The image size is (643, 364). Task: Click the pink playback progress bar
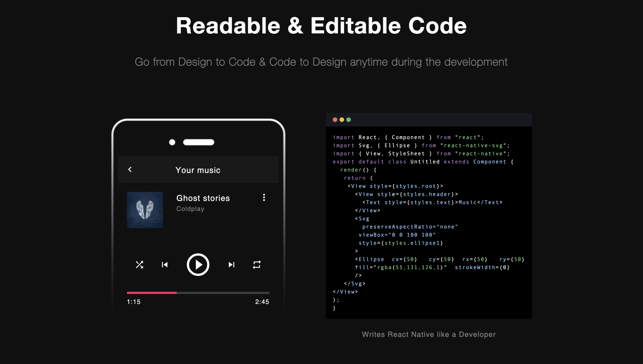(x=152, y=293)
